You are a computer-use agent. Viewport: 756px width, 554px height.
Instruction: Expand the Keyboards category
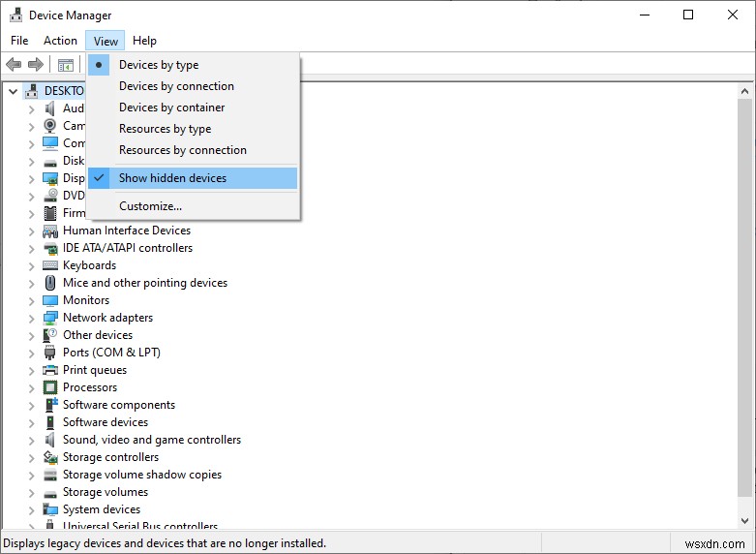(31, 266)
